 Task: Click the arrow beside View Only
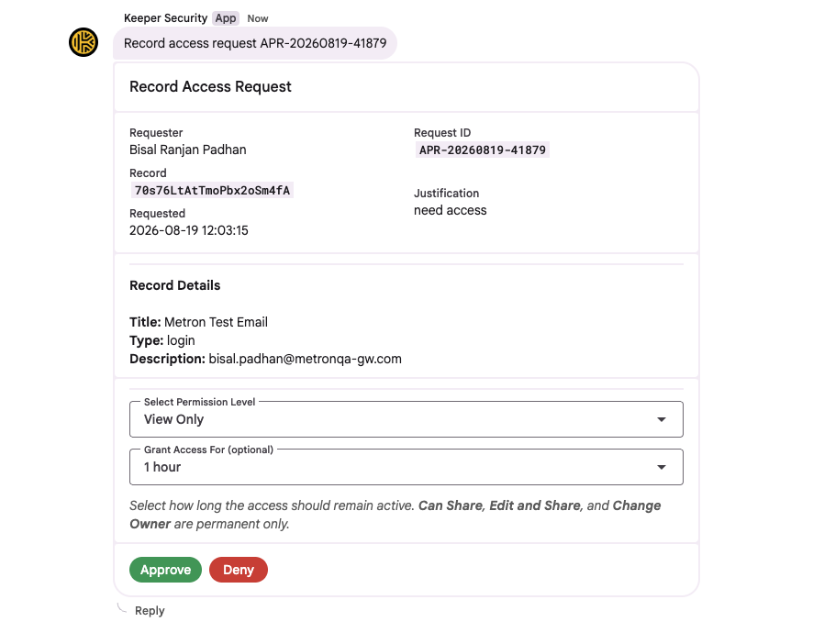coord(662,419)
